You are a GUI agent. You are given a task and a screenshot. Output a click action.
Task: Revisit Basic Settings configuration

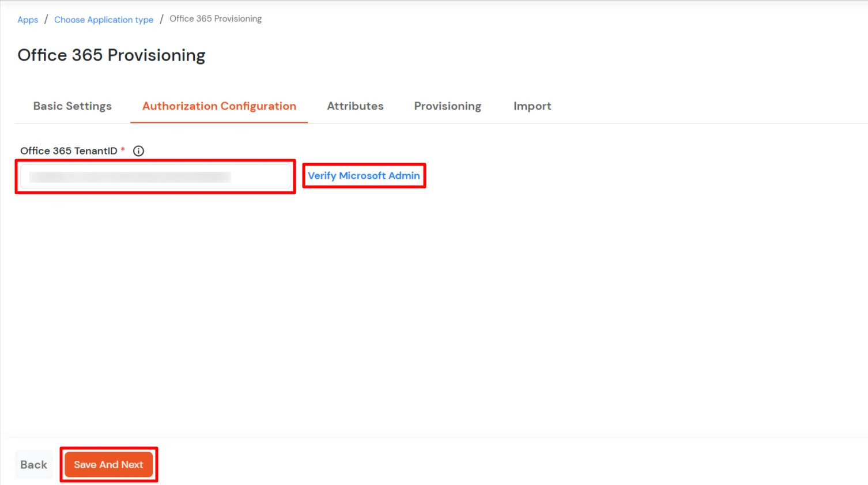click(72, 106)
